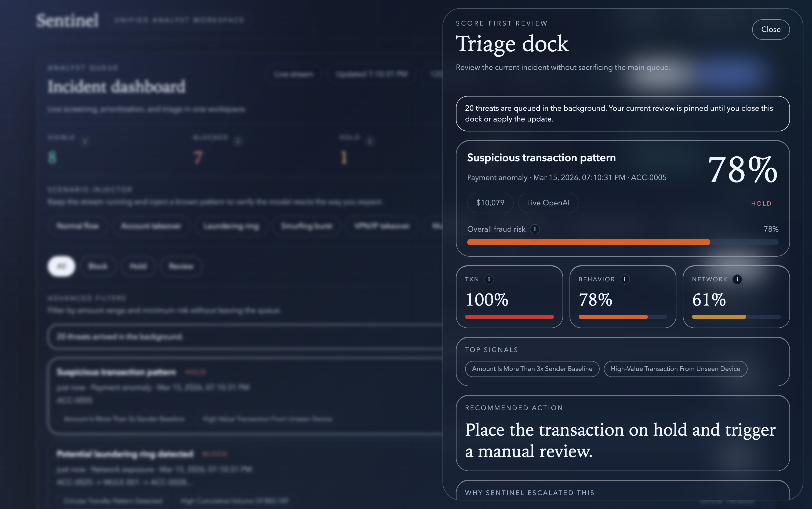Image resolution: width=812 pixels, height=509 pixels.
Task: Open the BEHAVIOR score info icon
Action: point(625,279)
